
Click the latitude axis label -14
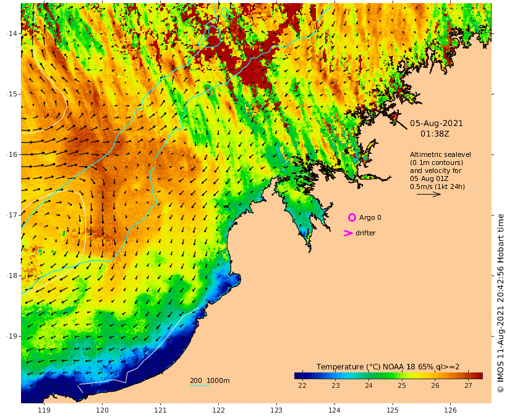point(12,33)
